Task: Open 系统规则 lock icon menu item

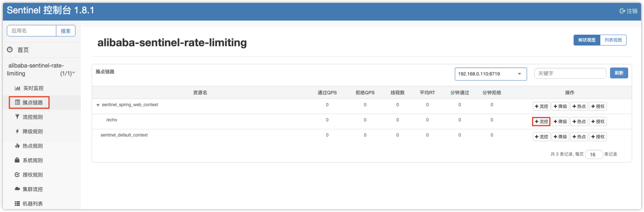Action: 17,160
